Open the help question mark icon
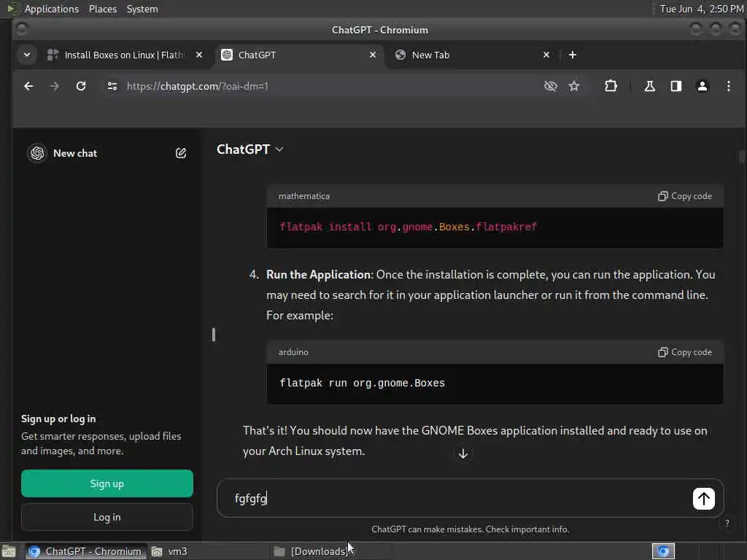This screenshot has height=560, width=747. (x=727, y=524)
